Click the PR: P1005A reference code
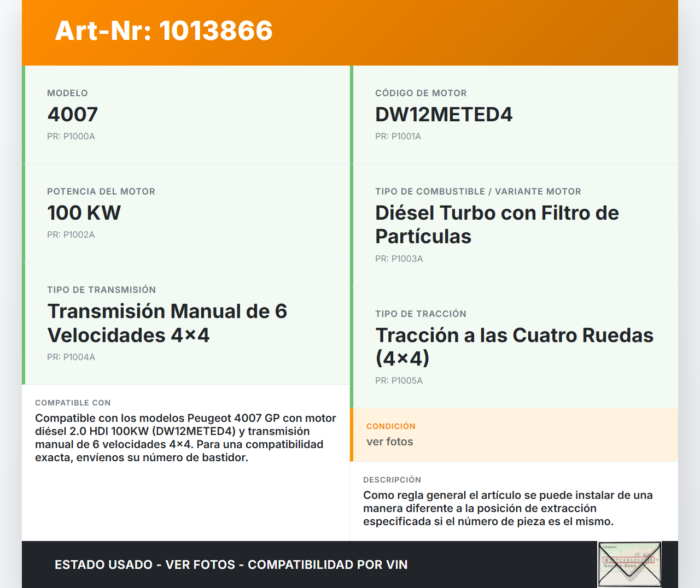The height and width of the screenshot is (588, 700). point(399,381)
